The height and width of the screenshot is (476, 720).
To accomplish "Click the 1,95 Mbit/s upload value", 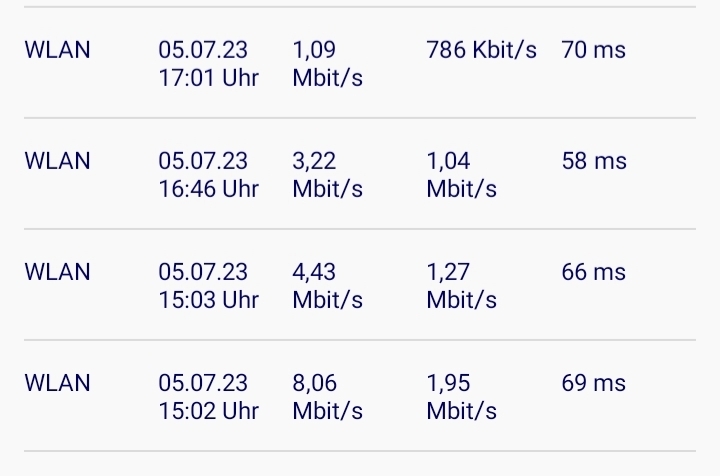I will click(x=461, y=397).
